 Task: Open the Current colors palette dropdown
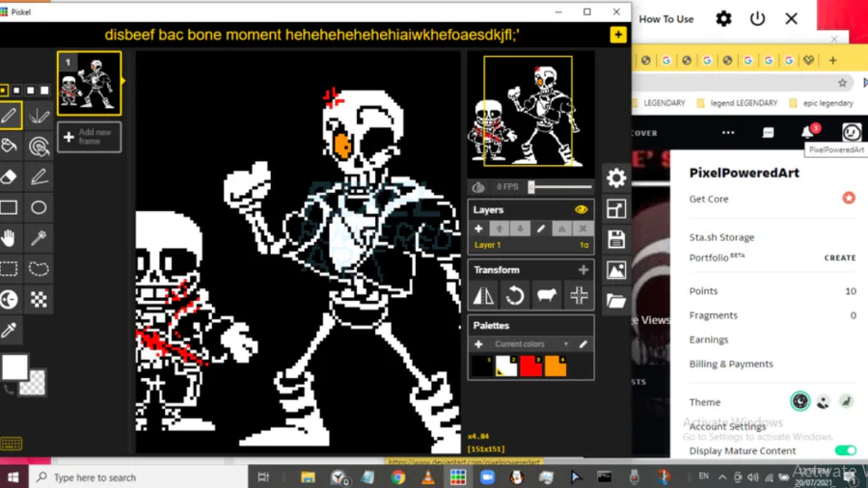pyautogui.click(x=530, y=344)
